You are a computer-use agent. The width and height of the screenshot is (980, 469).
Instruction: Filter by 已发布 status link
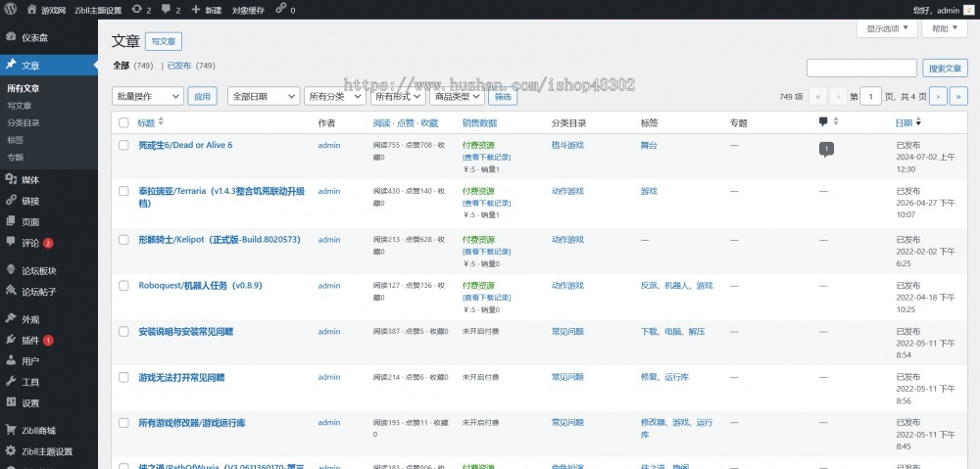pyautogui.click(x=178, y=66)
